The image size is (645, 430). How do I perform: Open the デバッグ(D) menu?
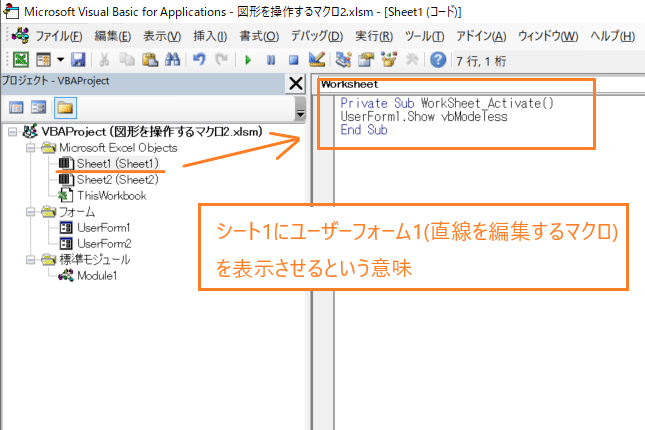click(x=317, y=37)
